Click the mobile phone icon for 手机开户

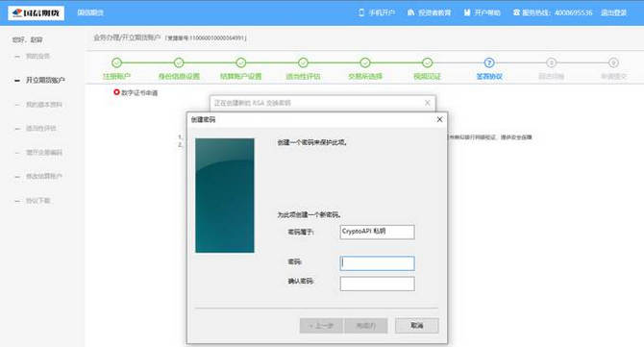pyautogui.click(x=361, y=12)
